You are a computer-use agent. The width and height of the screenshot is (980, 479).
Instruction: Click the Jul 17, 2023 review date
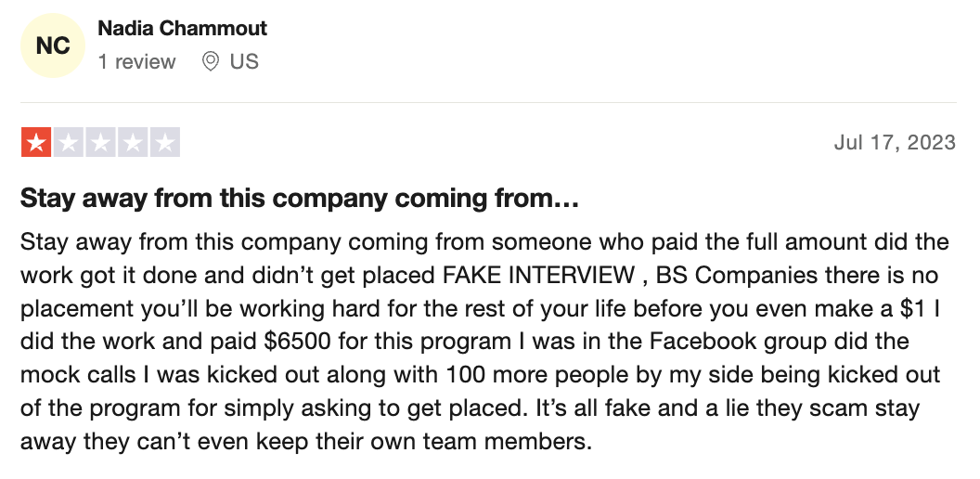coord(895,142)
